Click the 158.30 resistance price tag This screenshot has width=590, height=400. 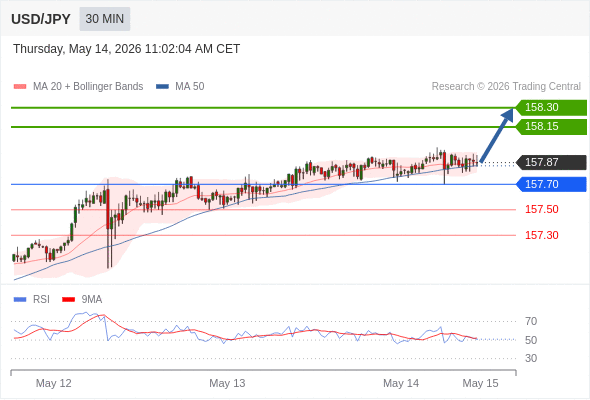click(x=551, y=108)
